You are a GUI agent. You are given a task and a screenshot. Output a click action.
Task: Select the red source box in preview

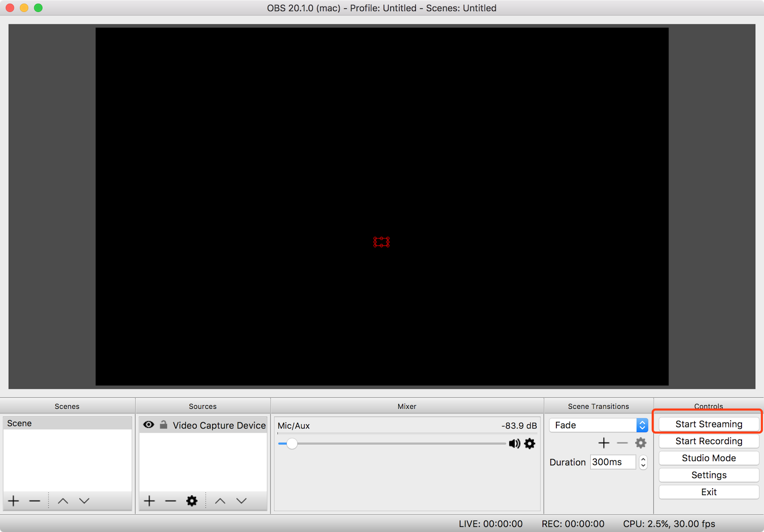pos(382,242)
